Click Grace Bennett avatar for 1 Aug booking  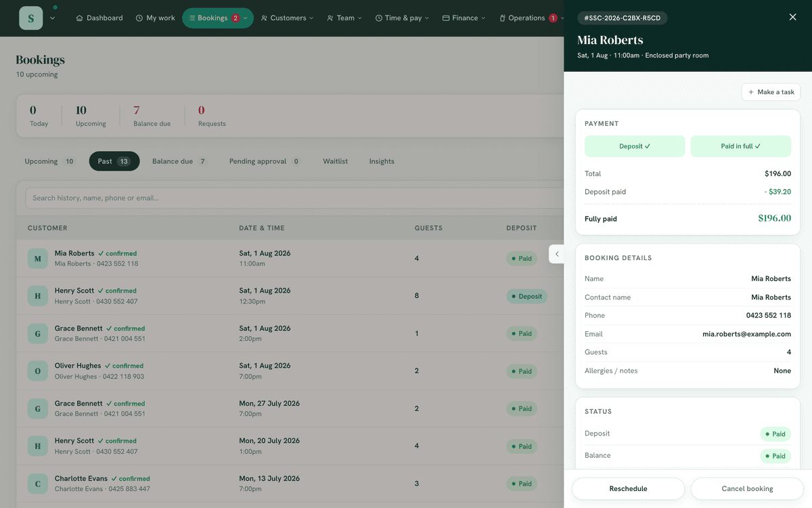click(38, 333)
